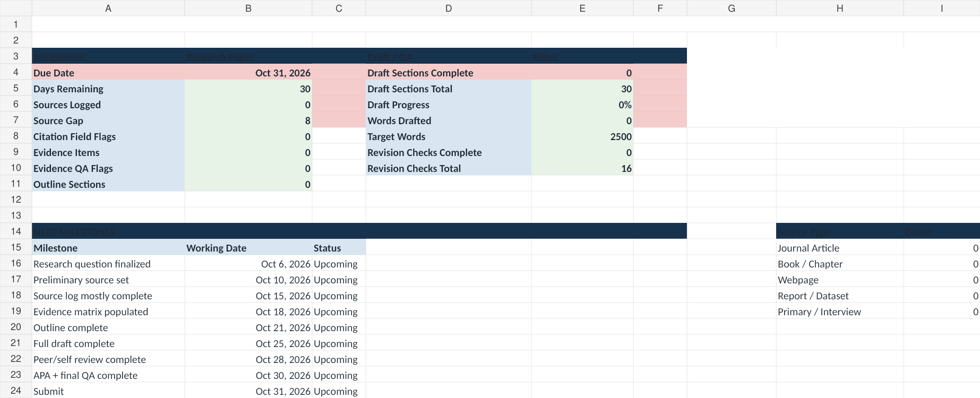Viewport: 980px width, 398px height.
Task: Select the 'Outline Sections' cell
Action: click(108, 184)
